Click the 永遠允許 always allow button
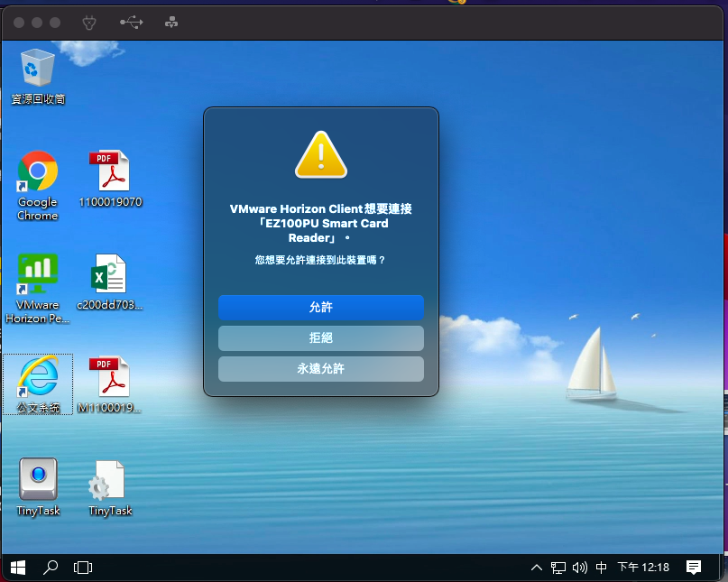The height and width of the screenshot is (582, 728). pos(321,369)
